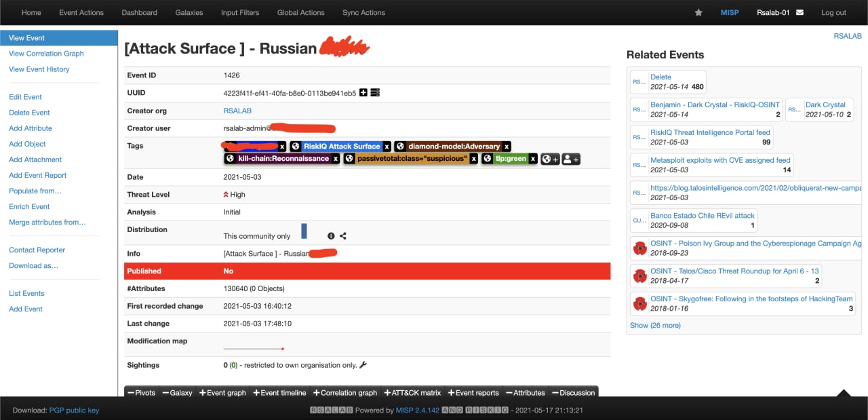868x420 pixels.
Task: Click the star bookmark icon in top bar
Action: (698, 12)
